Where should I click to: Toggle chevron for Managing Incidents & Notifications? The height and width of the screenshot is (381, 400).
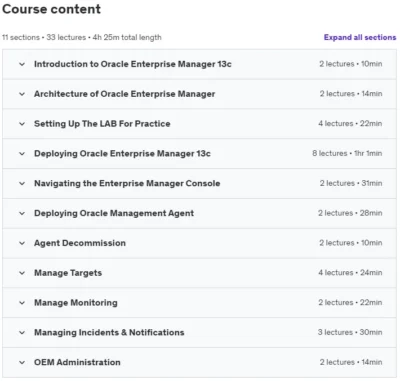pos(22,333)
